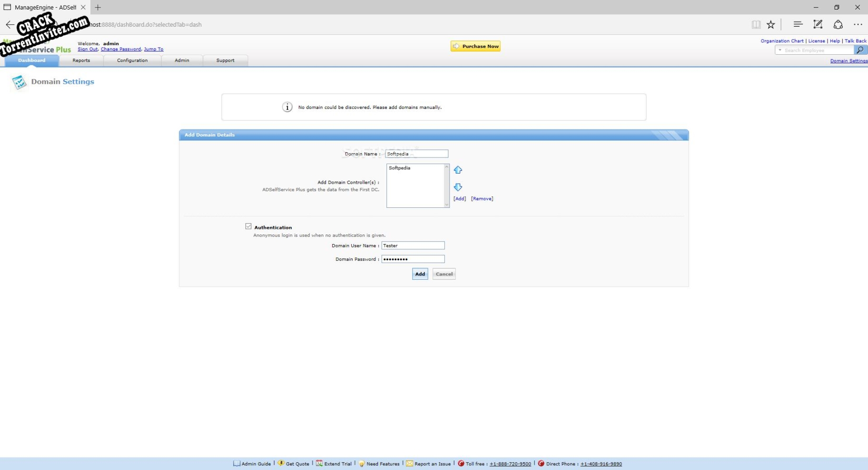Switch to the Reports tab
The height and width of the screenshot is (470, 868).
pos(81,60)
